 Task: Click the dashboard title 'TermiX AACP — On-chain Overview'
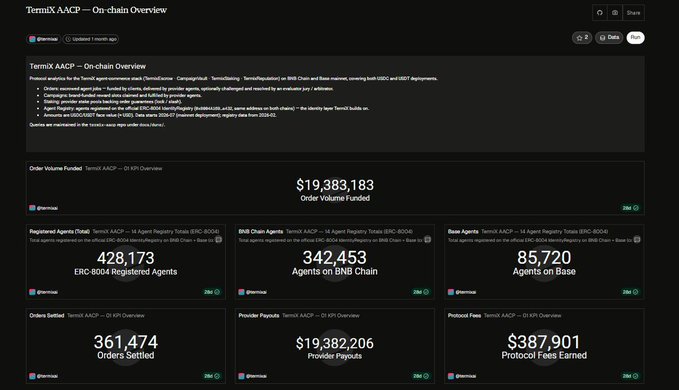pos(96,10)
